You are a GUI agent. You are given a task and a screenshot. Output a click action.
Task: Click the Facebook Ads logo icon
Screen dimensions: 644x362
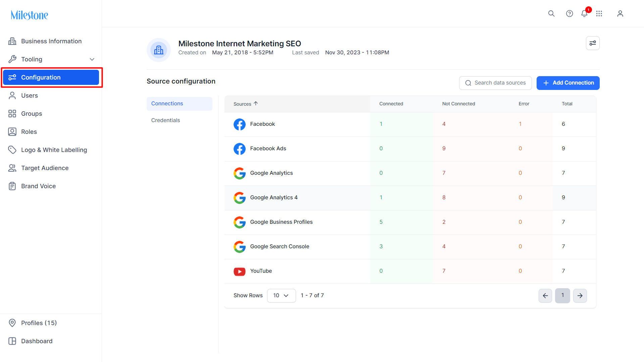(240, 149)
